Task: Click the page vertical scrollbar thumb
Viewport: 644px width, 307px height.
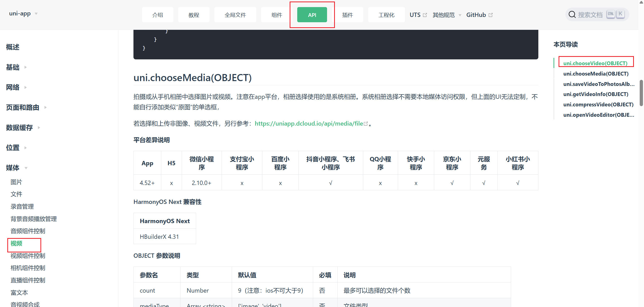Action: click(641, 93)
